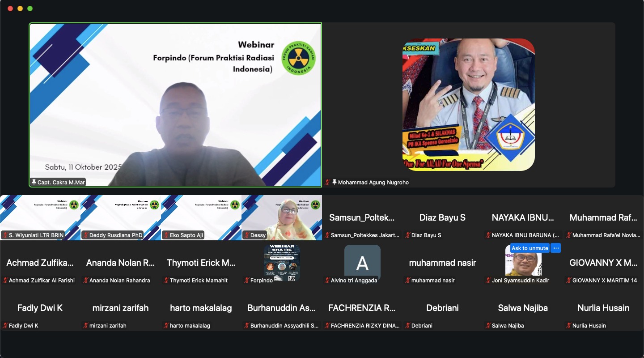The height and width of the screenshot is (358, 644).
Task: Click the Salwa Najiba name label
Action: (x=508, y=325)
